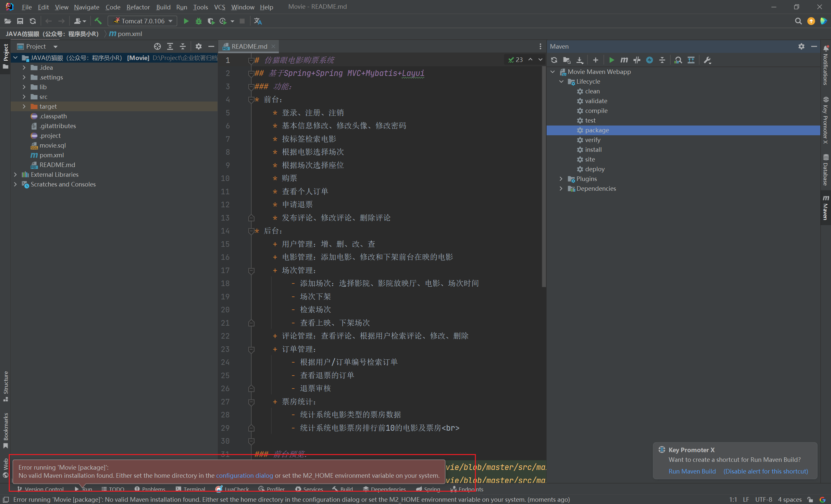Image resolution: width=831 pixels, height=504 pixels.
Task: Click pom.xml in the breadcrumb bar
Action: pyautogui.click(x=125, y=34)
